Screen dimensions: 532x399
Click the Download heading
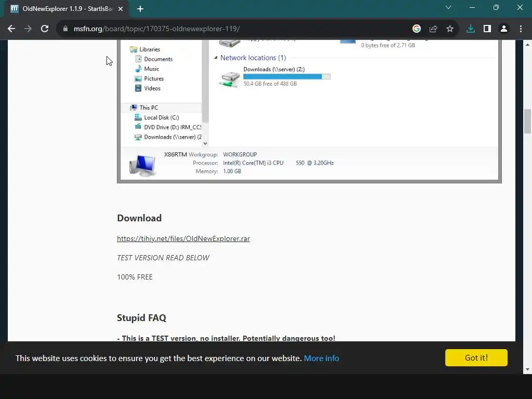pos(139,218)
